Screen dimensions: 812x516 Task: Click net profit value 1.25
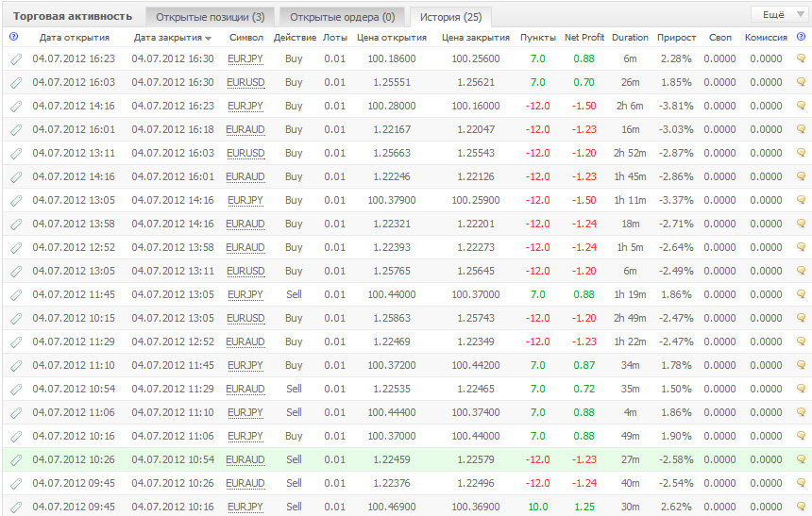pyautogui.click(x=584, y=507)
